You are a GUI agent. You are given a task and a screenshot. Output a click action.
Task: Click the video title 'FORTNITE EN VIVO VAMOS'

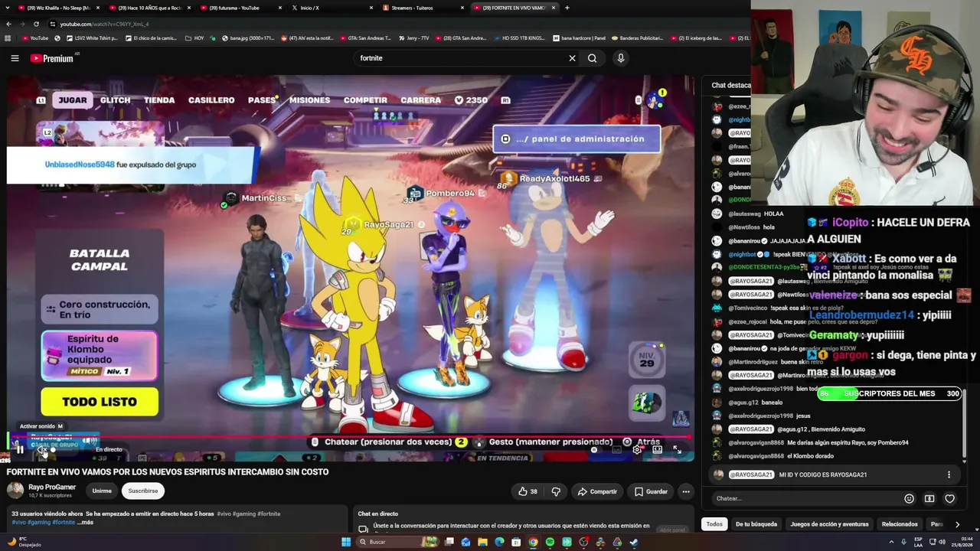pos(168,472)
